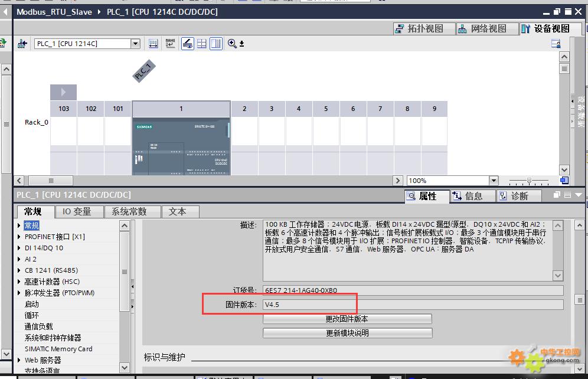Select SIMATIC Memory Card tree item
This screenshot has height=379, width=588.
[x=58, y=349]
